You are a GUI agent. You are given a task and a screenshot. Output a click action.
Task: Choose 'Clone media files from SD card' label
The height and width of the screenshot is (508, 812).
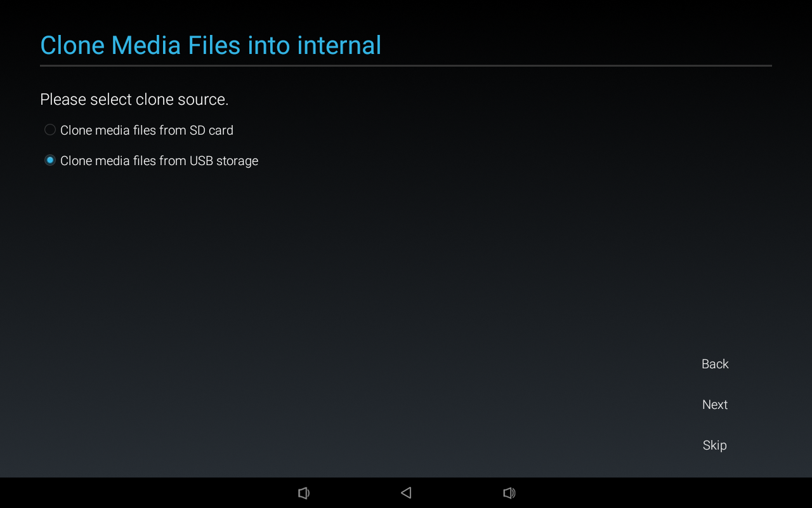tap(147, 130)
